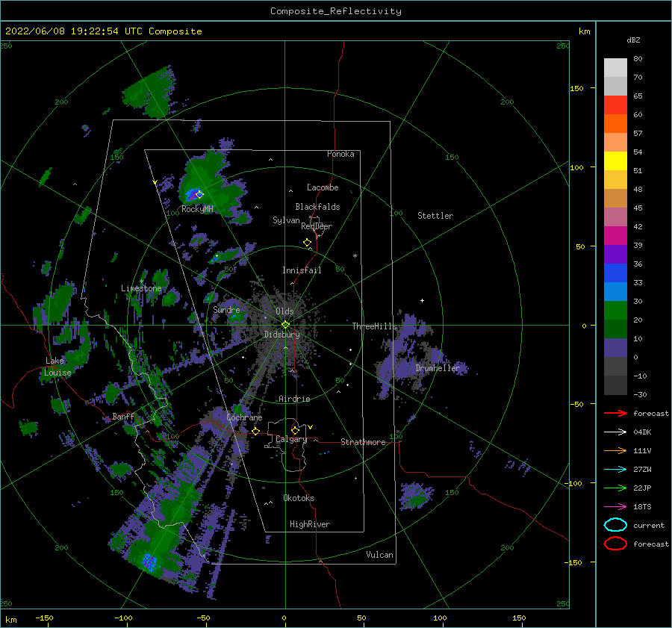Click the blue storm core at far southwest
The width and height of the screenshot is (672, 628).
[149, 562]
